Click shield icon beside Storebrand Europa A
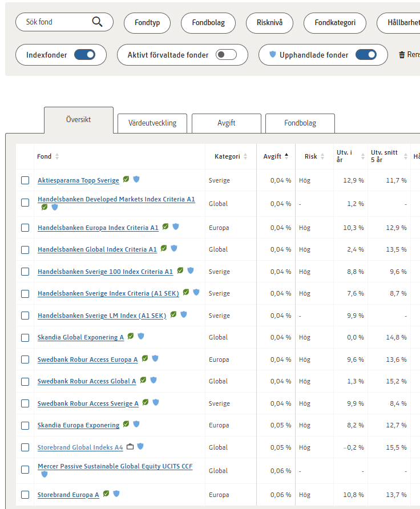The height and width of the screenshot is (509, 420). (x=116, y=494)
